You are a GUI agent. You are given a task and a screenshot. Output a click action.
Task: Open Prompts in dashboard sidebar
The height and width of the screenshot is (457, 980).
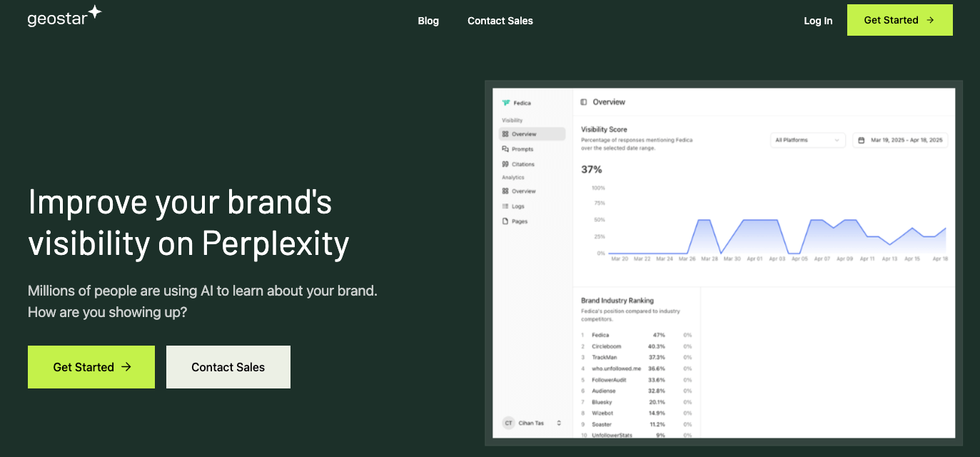(x=532, y=149)
